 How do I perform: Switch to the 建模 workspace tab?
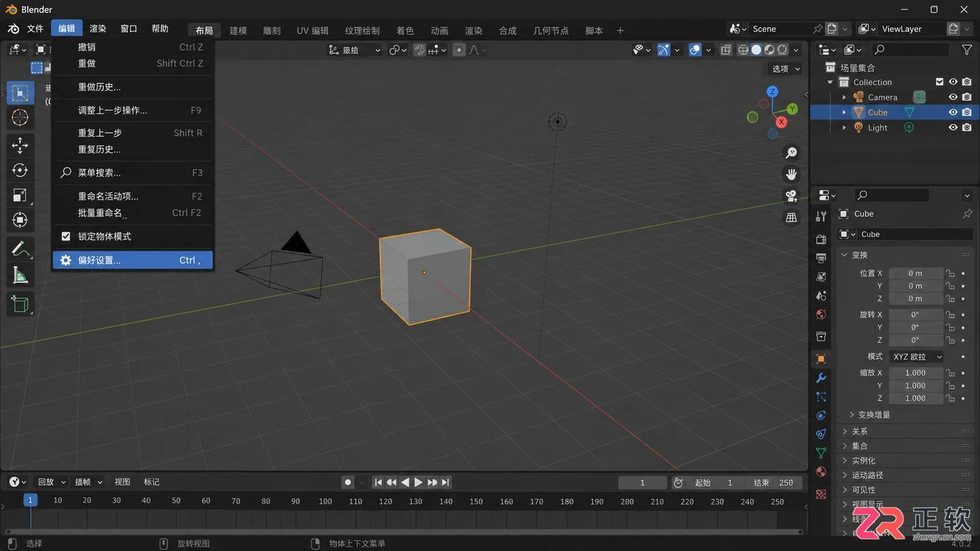pos(238,31)
